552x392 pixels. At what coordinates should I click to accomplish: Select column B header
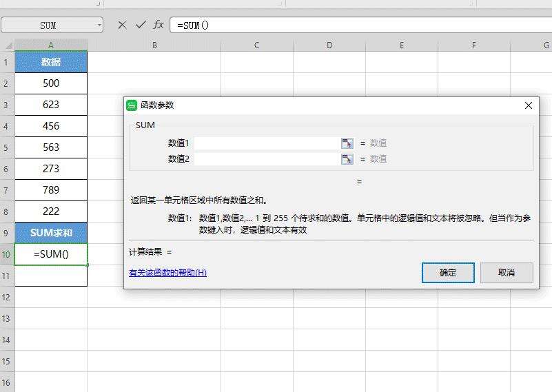(154, 45)
